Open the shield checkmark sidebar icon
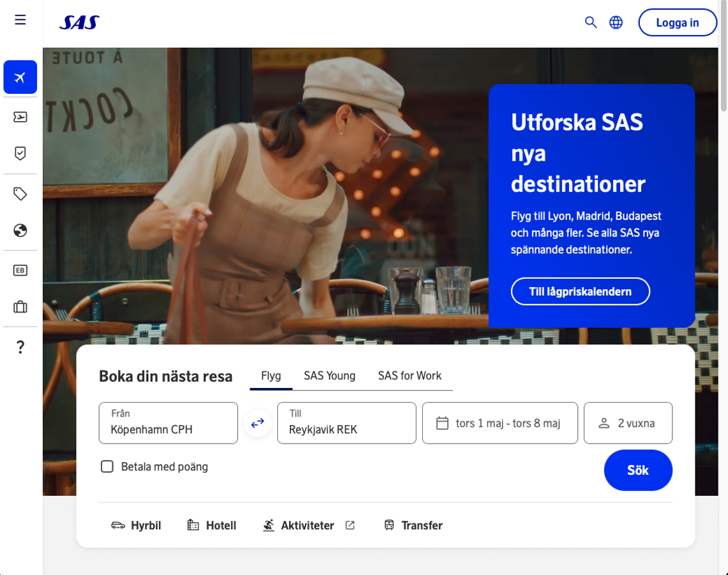The width and height of the screenshot is (728, 575). 20,153
